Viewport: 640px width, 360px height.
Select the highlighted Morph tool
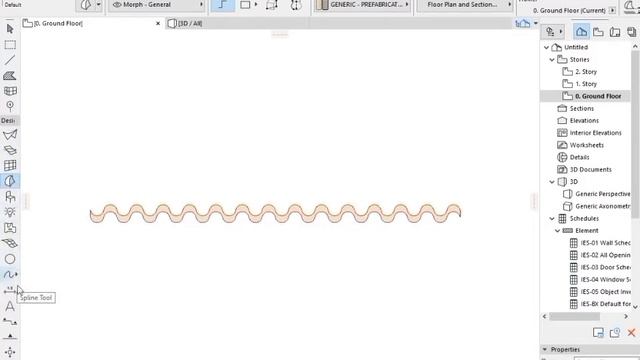pos(10,181)
